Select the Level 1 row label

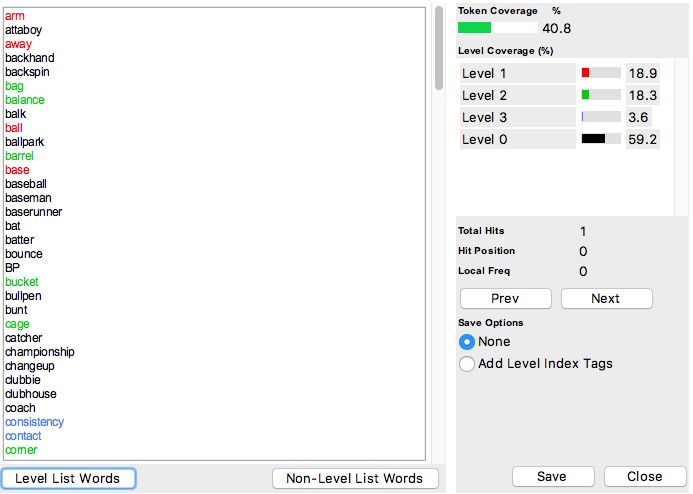point(518,73)
